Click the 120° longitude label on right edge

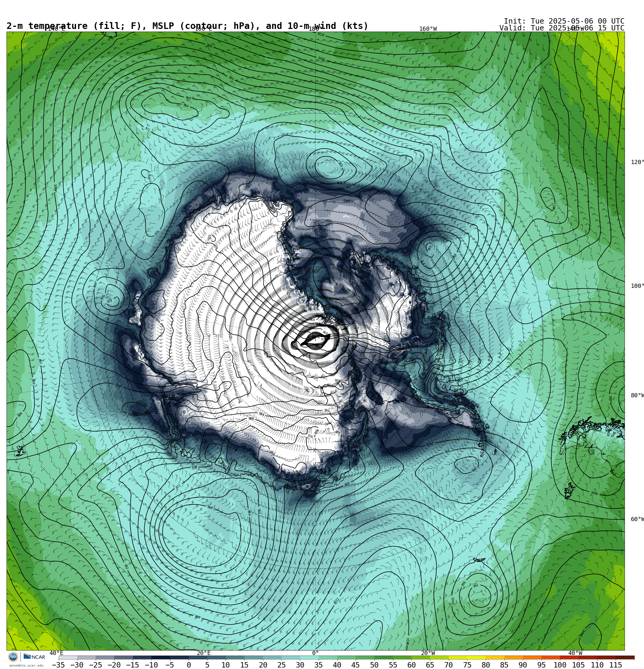click(637, 162)
